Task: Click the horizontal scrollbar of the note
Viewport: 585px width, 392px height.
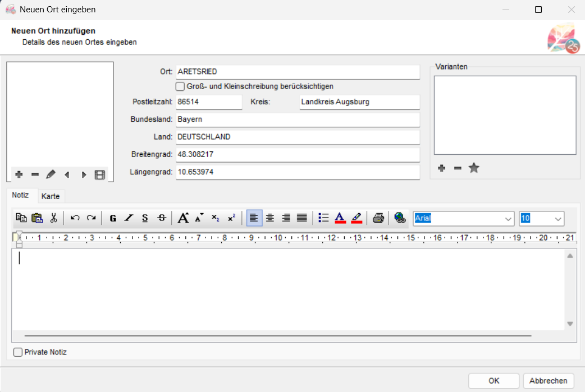Action: tap(278, 336)
